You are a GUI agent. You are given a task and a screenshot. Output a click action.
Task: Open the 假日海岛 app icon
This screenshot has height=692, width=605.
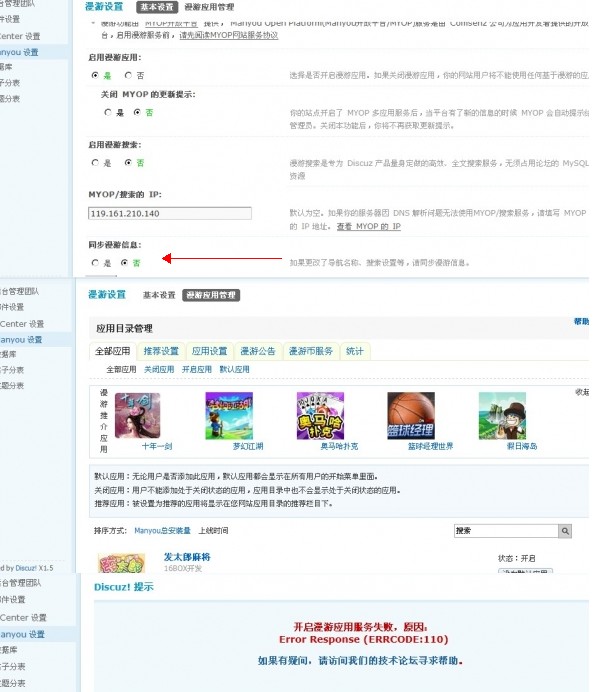click(502, 416)
